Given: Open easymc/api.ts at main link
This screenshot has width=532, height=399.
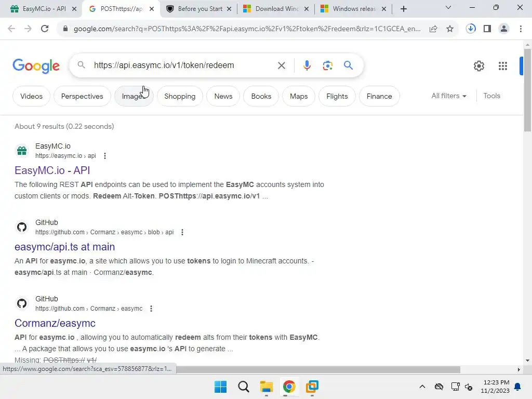Looking at the screenshot, I should 65,247.
